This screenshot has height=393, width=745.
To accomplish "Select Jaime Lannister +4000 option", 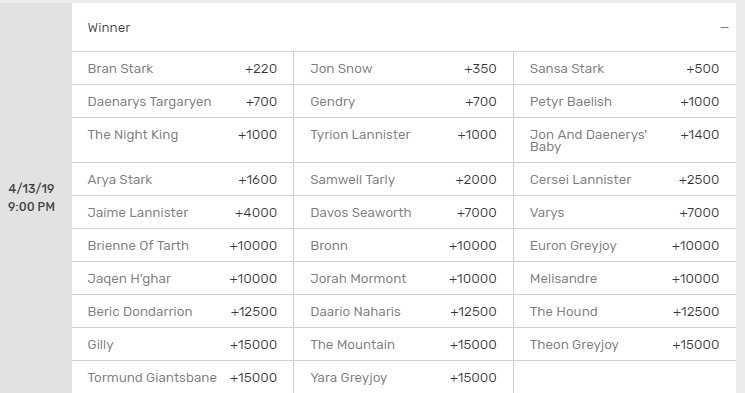I will coord(182,212).
